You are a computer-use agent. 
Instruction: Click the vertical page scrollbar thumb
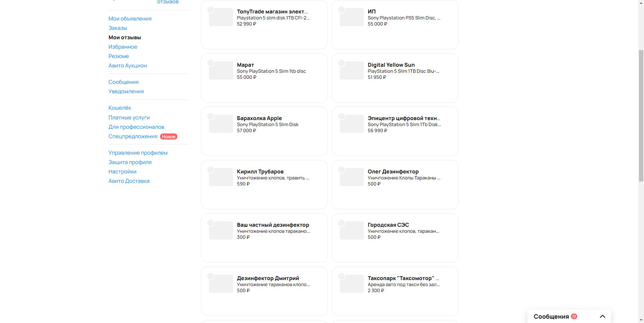(641, 116)
